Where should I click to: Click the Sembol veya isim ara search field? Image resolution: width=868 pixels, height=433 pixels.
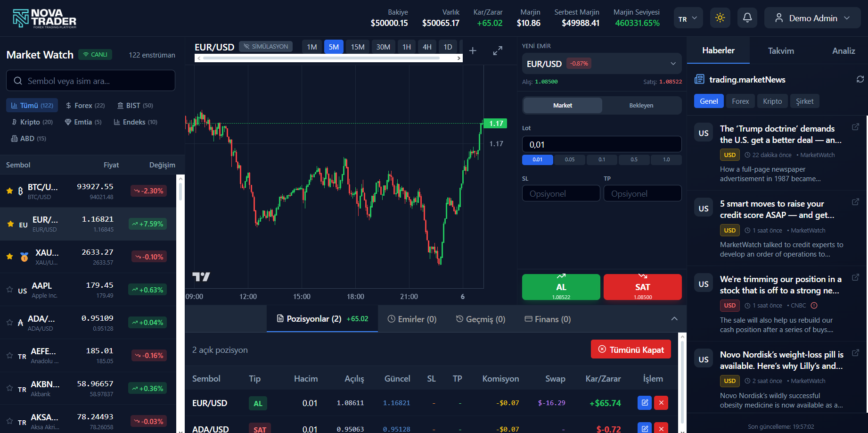(x=90, y=80)
